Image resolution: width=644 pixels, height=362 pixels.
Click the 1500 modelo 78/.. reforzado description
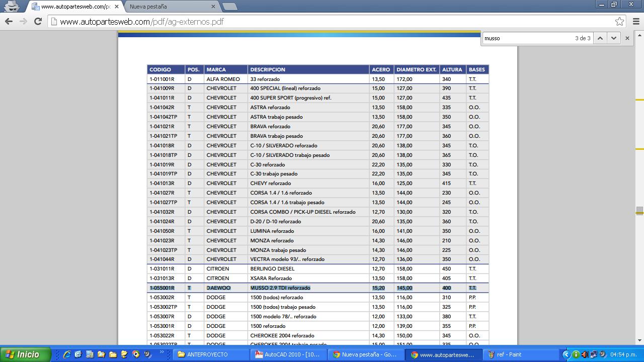point(283,316)
